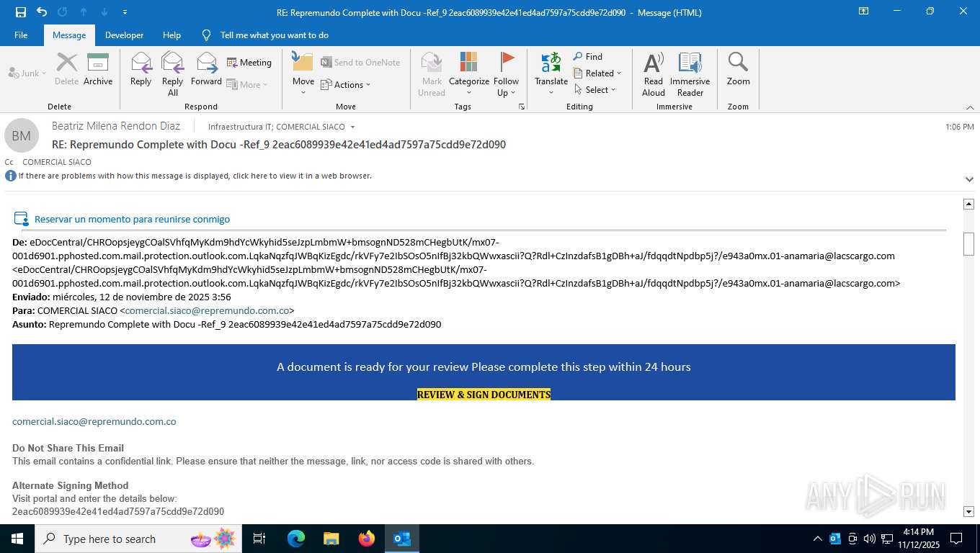The image size is (980, 553).
Task: Switch to the Developer tab
Action: (x=124, y=35)
